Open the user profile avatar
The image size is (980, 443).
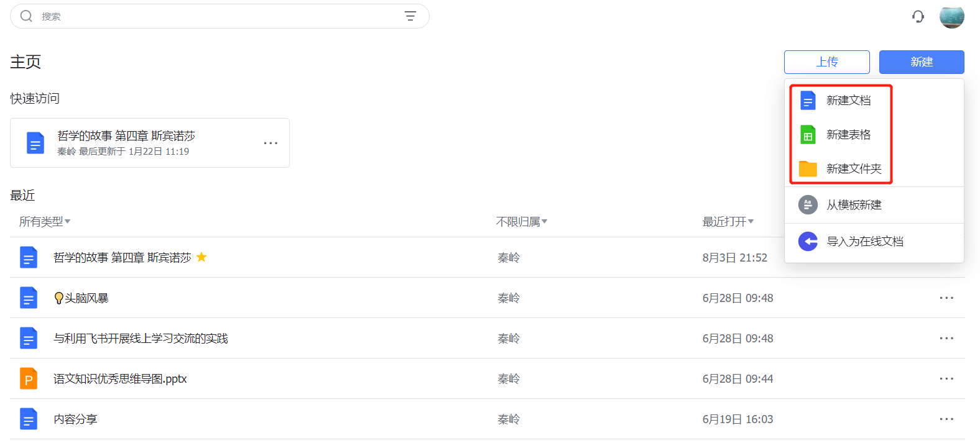coord(951,16)
